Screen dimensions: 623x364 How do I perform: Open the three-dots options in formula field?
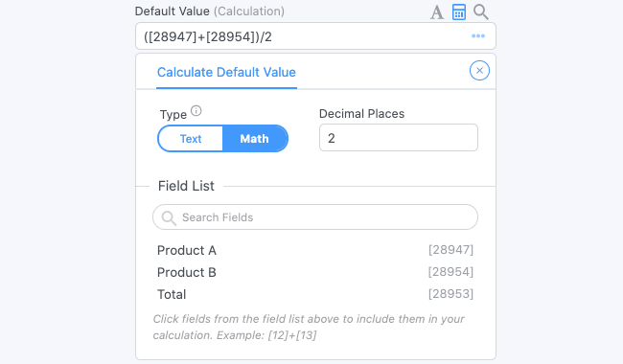coord(478,36)
